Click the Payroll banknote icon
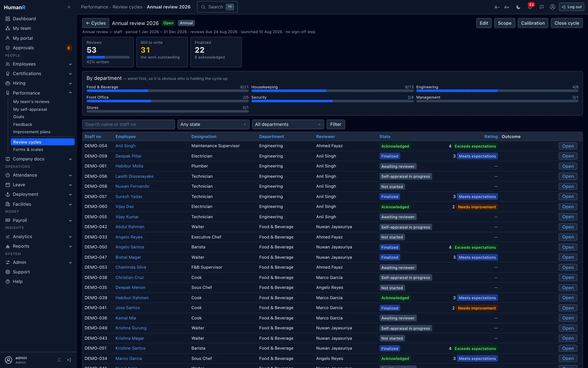The image size is (588, 368). point(8,221)
